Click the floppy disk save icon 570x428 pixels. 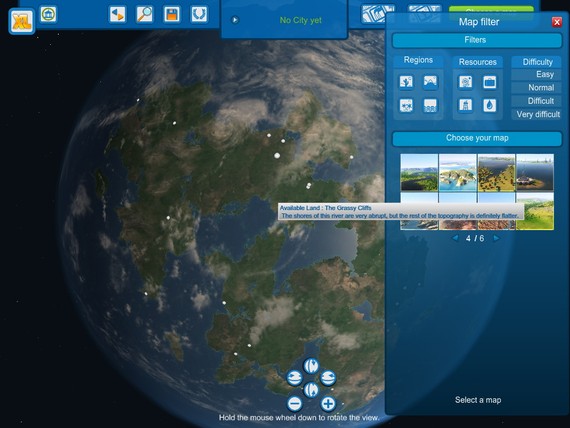point(172,15)
